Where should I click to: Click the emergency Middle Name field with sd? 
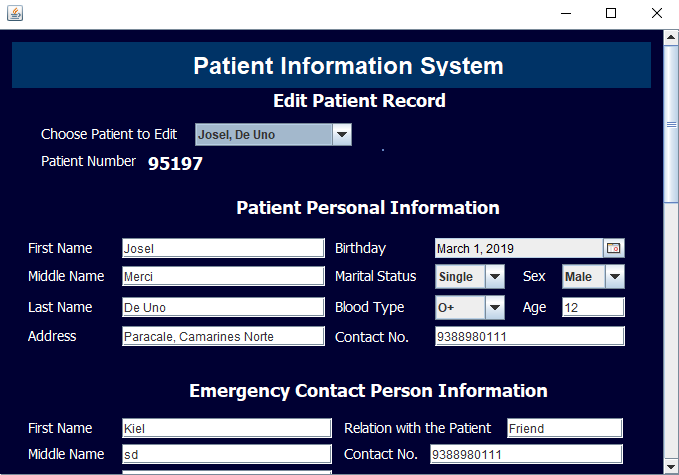coord(227,454)
